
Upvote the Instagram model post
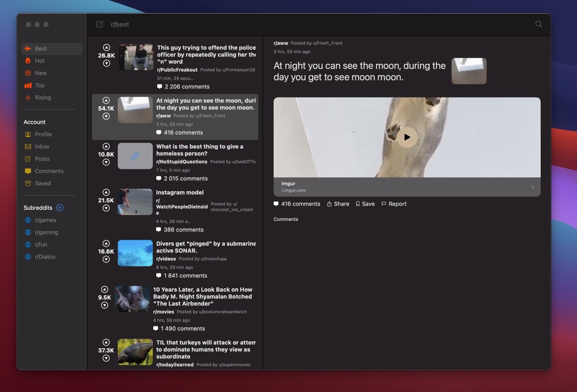pos(106,192)
